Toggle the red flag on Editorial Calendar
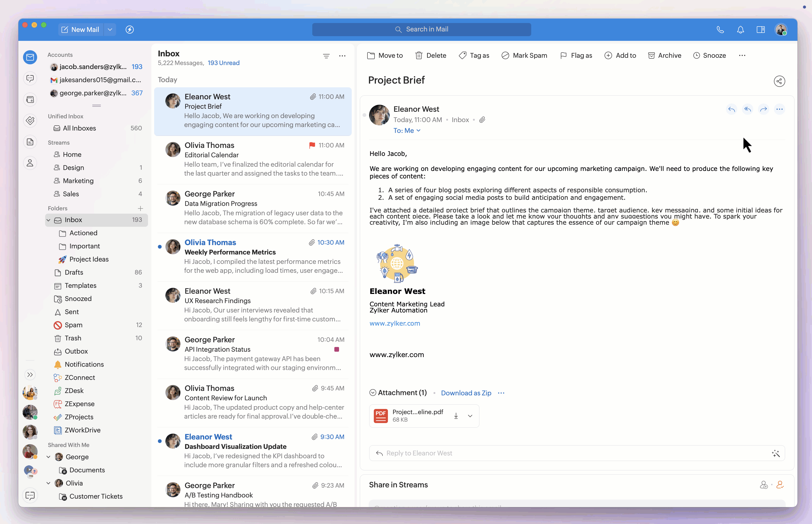The image size is (812, 524). [312, 145]
